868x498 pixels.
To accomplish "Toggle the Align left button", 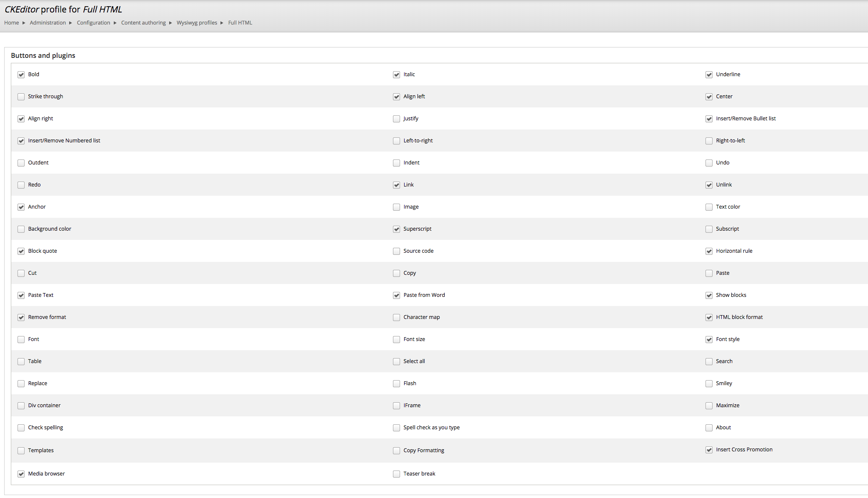I will pyautogui.click(x=396, y=97).
